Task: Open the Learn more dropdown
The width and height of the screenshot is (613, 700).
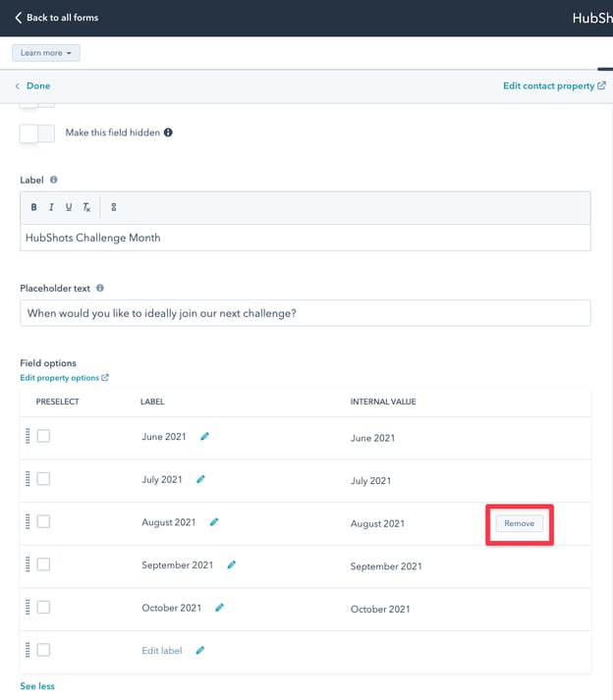Action: click(x=46, y=53)
